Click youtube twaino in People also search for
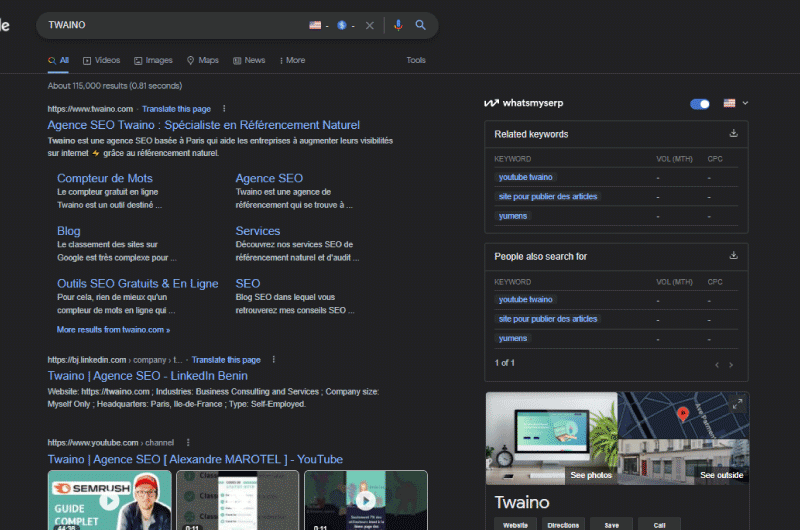Viewport: 800px width, 530px height. coord(526,299)
